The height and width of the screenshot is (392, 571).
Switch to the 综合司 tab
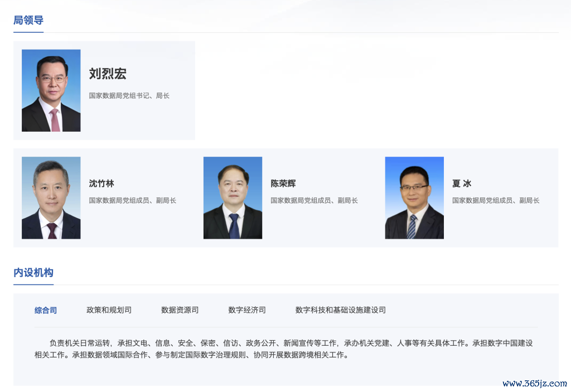[46, 310]
